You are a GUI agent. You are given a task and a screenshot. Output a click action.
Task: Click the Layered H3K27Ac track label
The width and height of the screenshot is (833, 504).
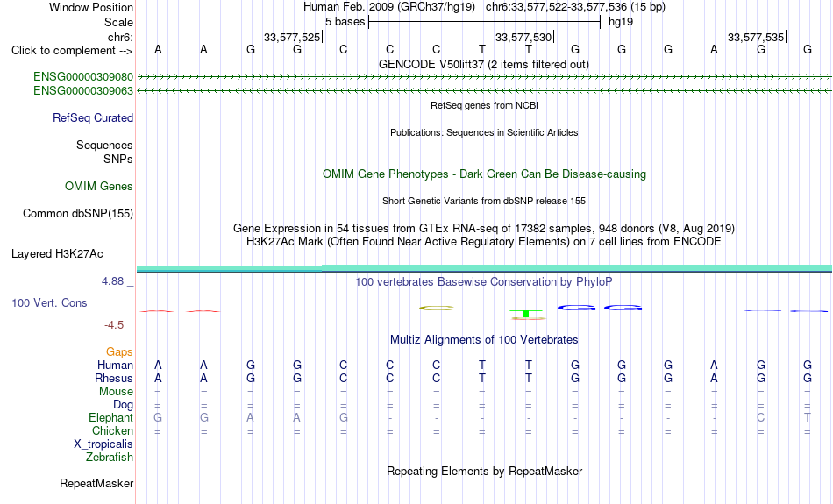(57, 254)
